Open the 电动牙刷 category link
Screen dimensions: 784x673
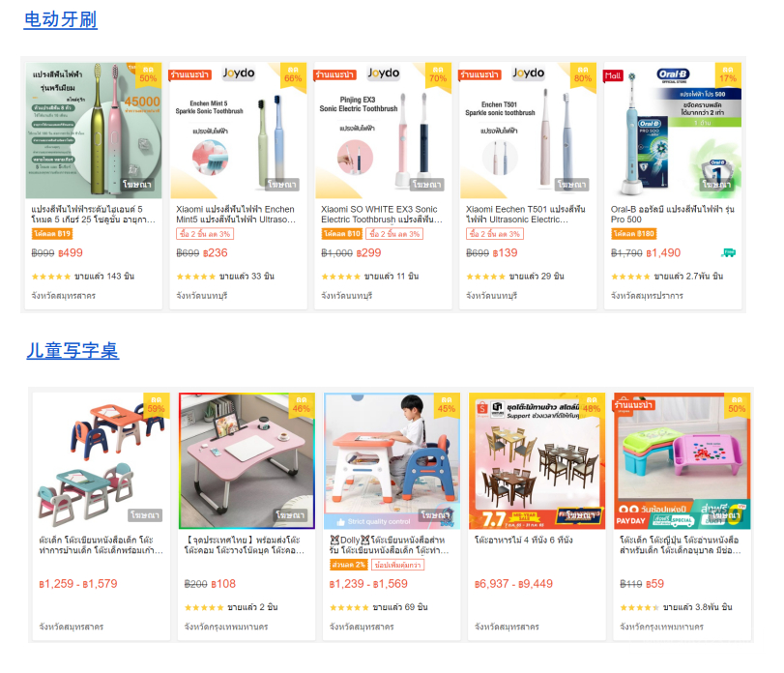[x=61, y=20]
